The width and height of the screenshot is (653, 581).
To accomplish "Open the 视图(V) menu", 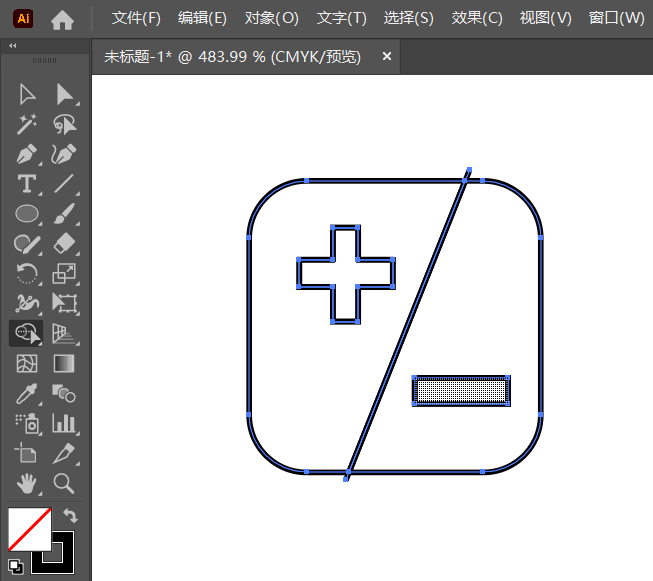I will [x=546, y=18].
